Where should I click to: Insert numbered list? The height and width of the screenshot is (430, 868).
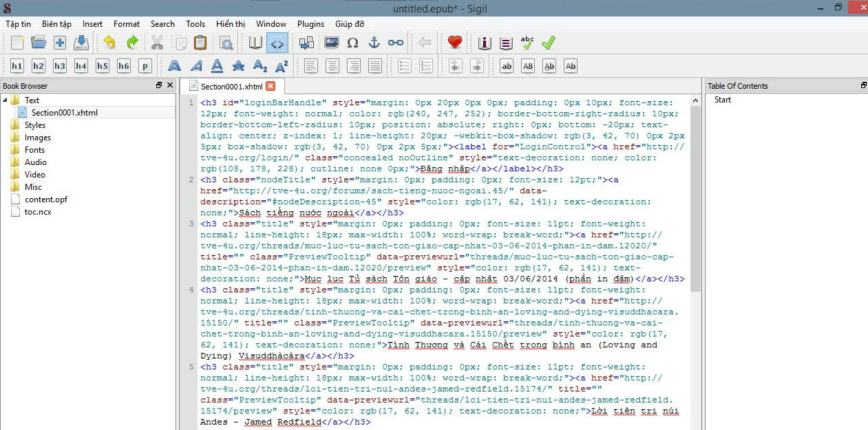tap(427, 66)
